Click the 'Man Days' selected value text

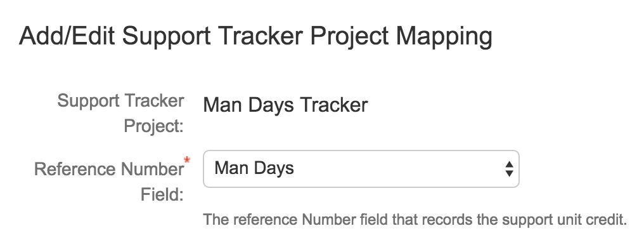click(254, 168)
